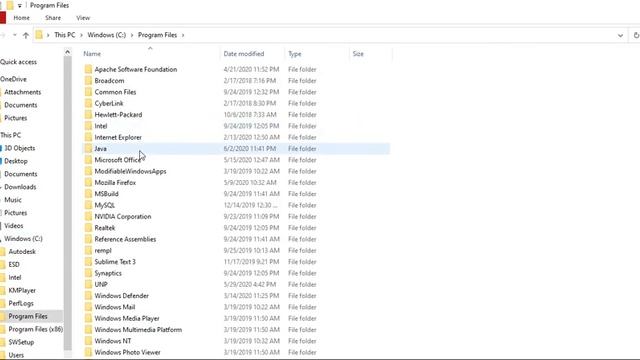Select Autodesk folder in navigation pane
The height and width of the screenshot is (360, 640).
[22, 252]
